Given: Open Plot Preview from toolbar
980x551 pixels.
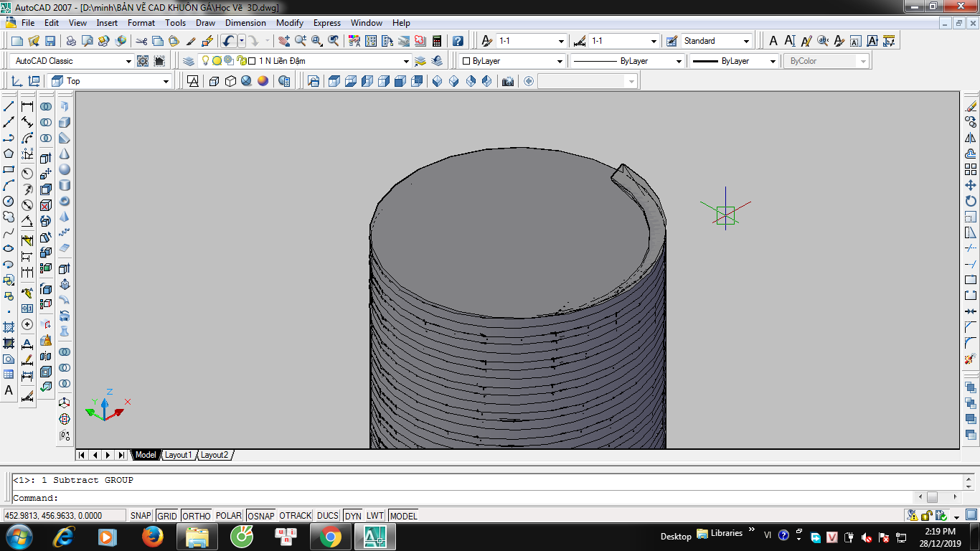Looking at the screenshot, I should pyautogui.click(x=87, y=41).
